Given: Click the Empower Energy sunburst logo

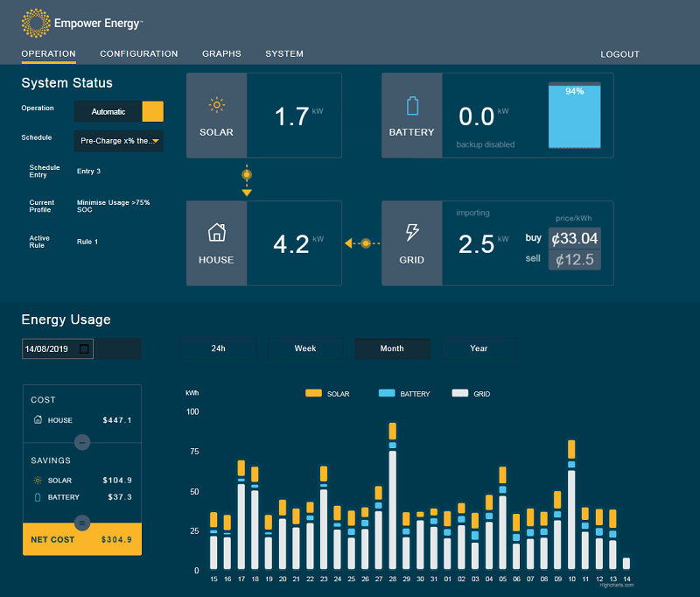Looking at the screenshot, I should pyautogui.click(x=36, y=24).
